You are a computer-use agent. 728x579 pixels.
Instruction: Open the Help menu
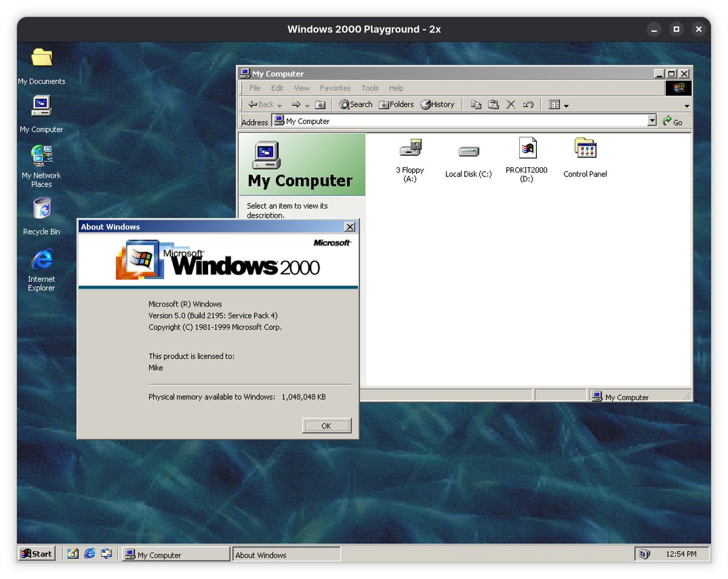(x=396, y=88)
